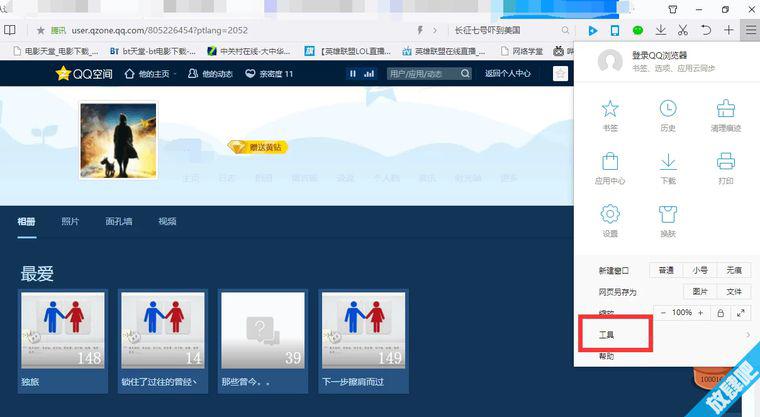Click the scissors screenshot toolbar icon
The height and width of the screenshot is (417, 760).
point(683,31)
